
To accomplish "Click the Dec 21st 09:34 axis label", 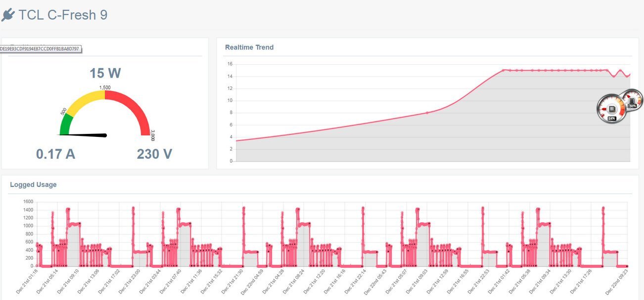I will [539, 281].
